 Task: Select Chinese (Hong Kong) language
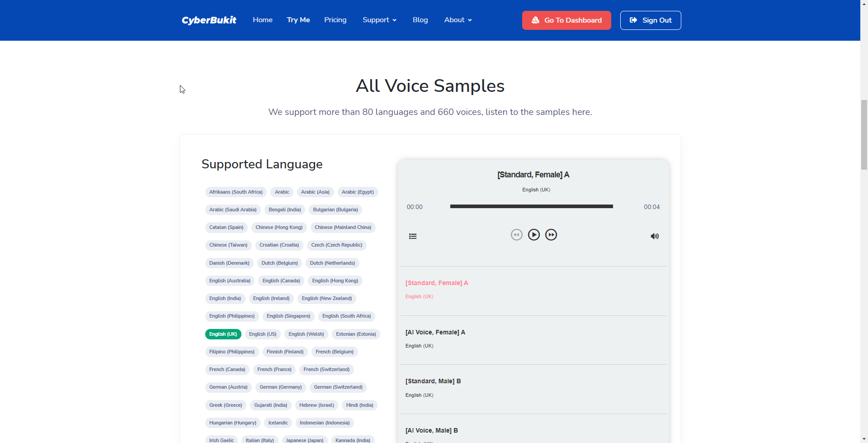pos(279,227)
